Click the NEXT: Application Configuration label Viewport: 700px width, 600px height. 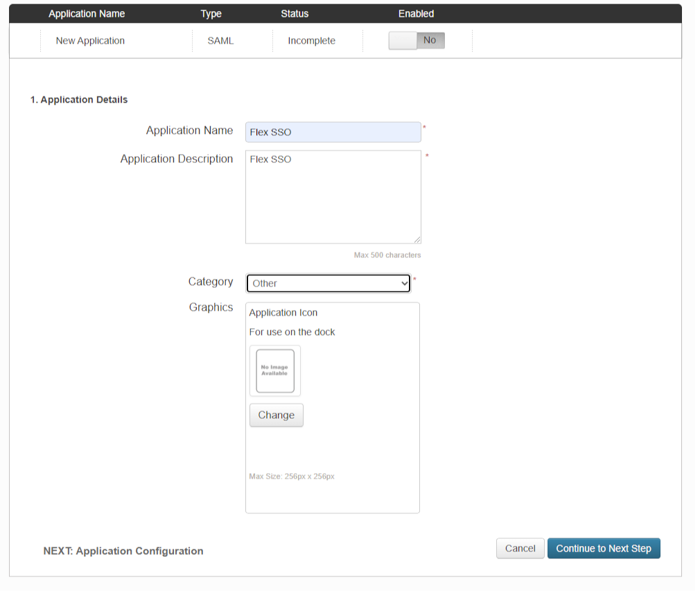click(x=122, y=551)
